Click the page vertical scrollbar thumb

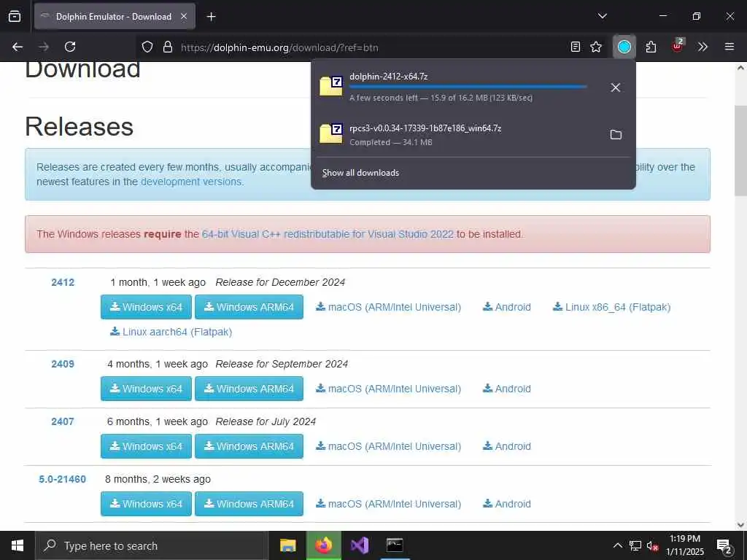click(x=740, y=150)
